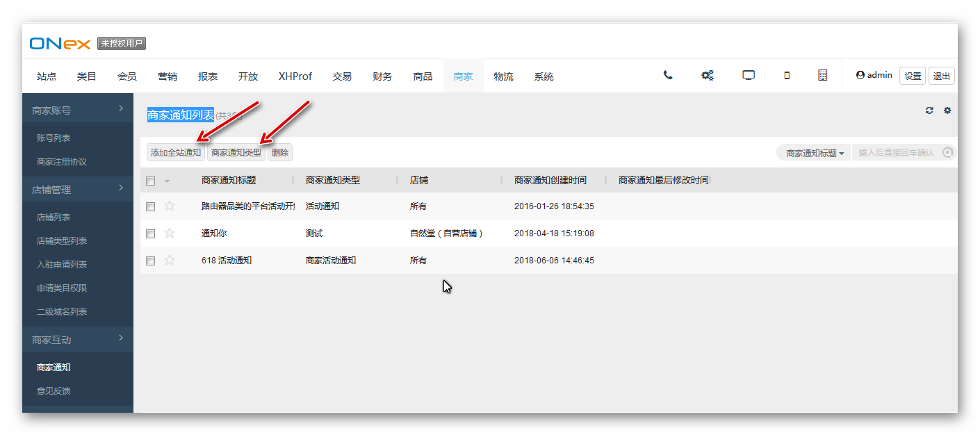
Task: Click the 未授权用户 badge
Action: pyautogui.click(x=122, y=44)
